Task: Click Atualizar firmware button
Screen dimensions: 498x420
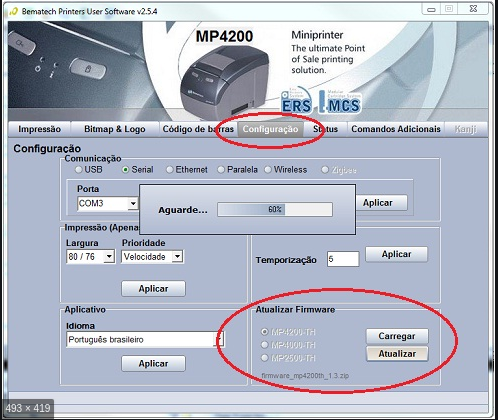Action: 397,354
